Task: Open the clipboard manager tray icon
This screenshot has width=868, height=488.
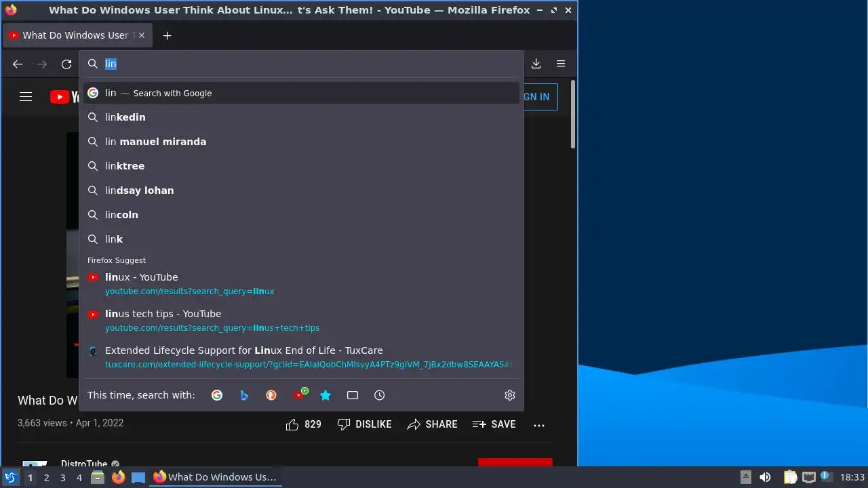Action: pos(790,477)
